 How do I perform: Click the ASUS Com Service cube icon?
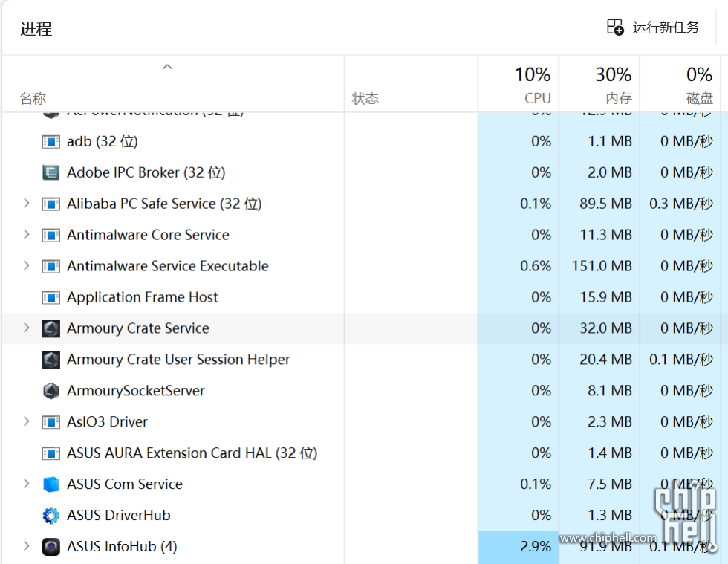[51, 484]
